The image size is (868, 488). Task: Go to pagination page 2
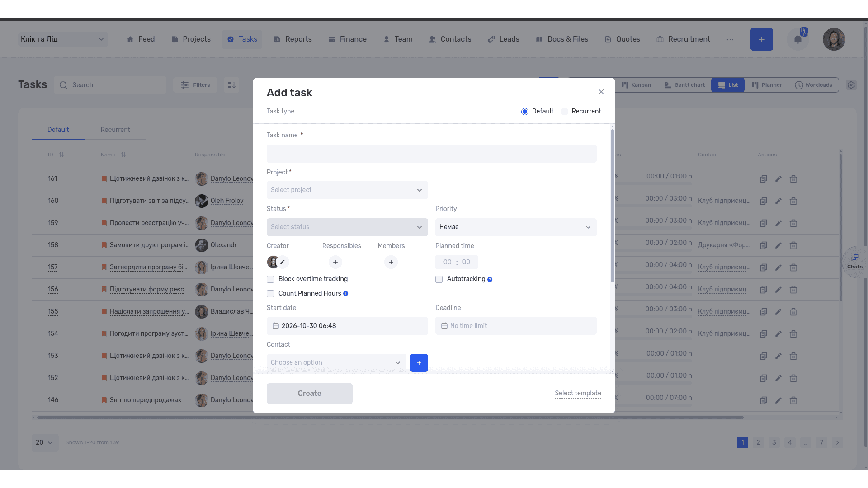point(758,442)
